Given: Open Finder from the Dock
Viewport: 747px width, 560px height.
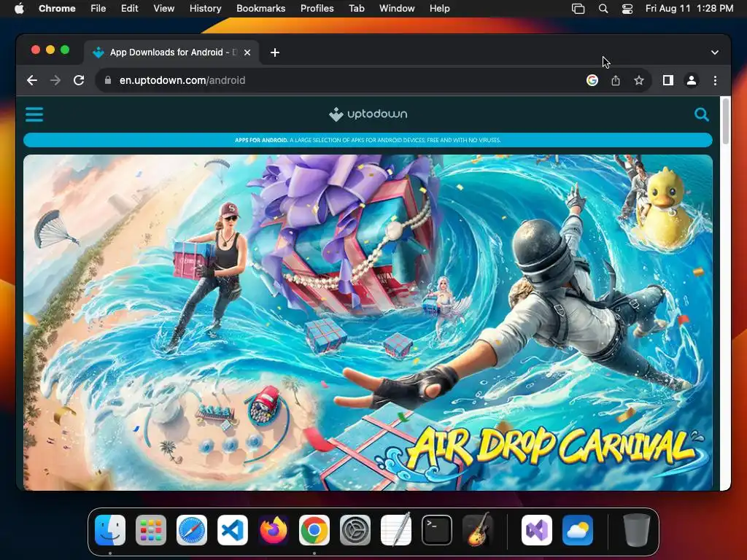Looking at the screenshot, I should [110, 530].
